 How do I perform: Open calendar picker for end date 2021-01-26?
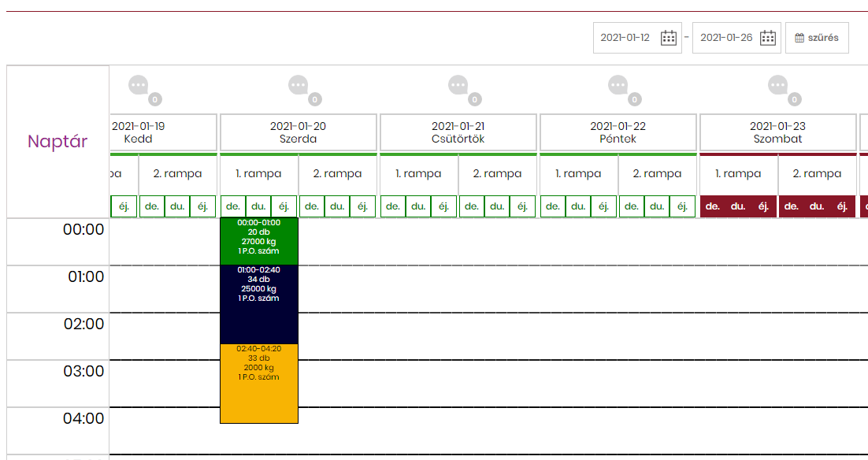(x=768, y=38)
